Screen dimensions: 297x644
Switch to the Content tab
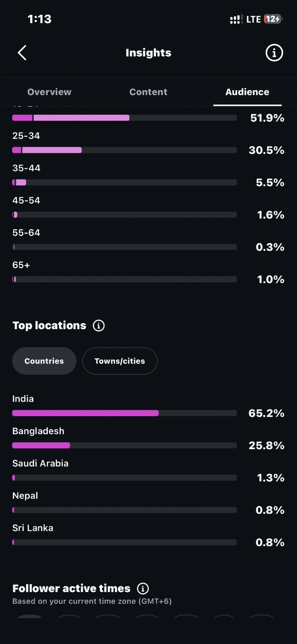click(x=148, y=92)
